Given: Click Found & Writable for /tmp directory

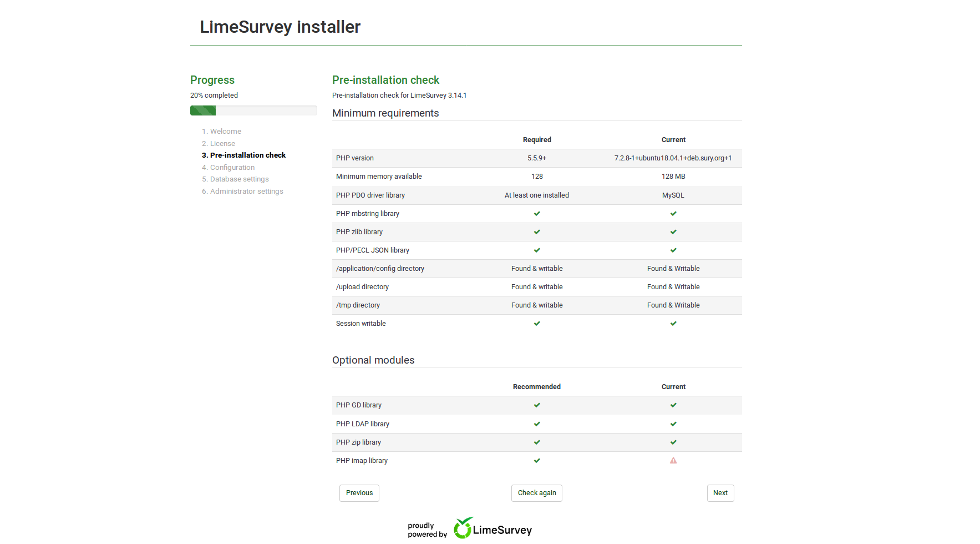Looking at the screenshot, I should (x=673, y=305).
